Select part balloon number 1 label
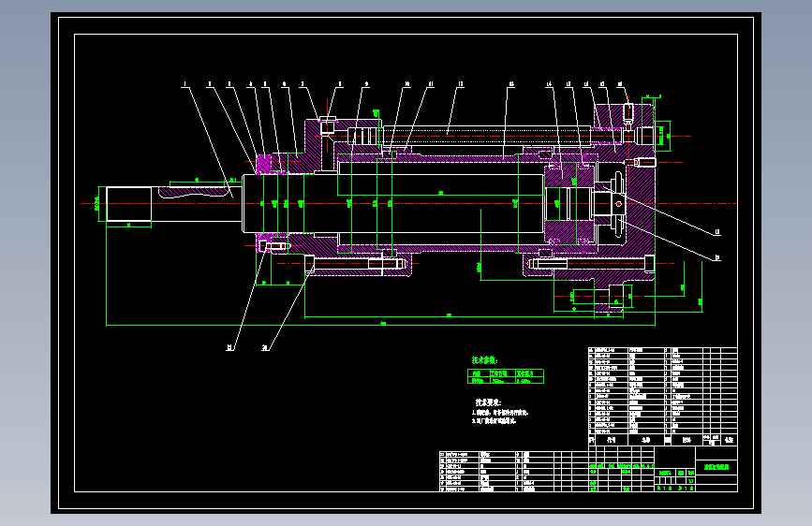Image resolution: width=812 pixels, height=526 pixels. 185,84
